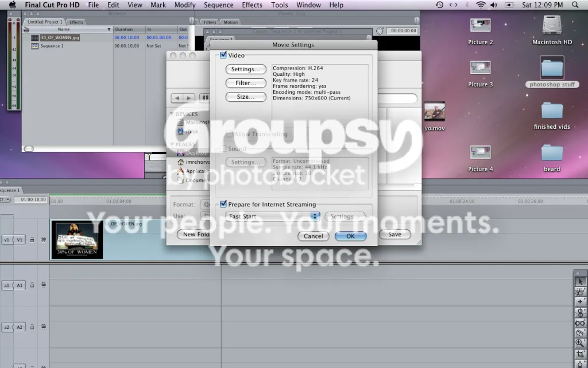This screenshot has width=588, height=368.
Task: Open the File menu
Action: (94, 5)
